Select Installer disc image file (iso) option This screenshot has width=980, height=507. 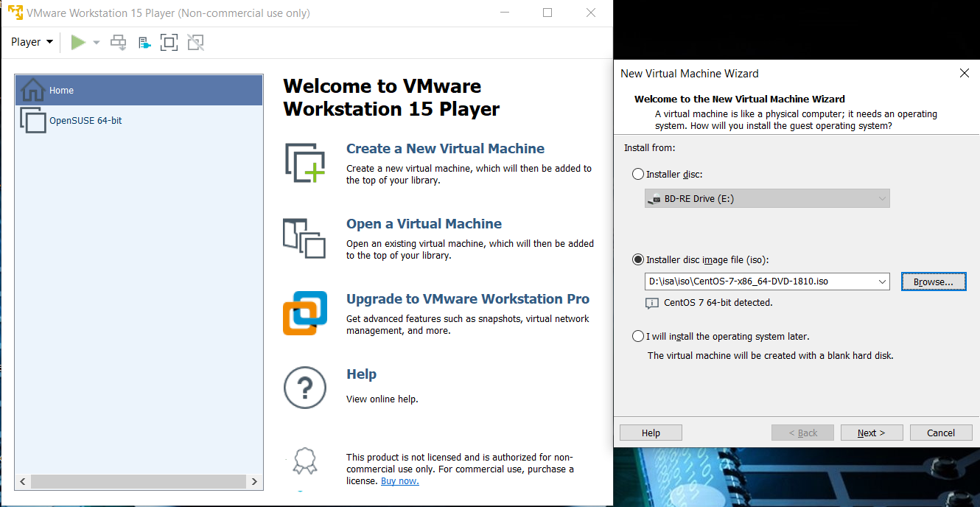pyautogui.click(x=638, y=259)
